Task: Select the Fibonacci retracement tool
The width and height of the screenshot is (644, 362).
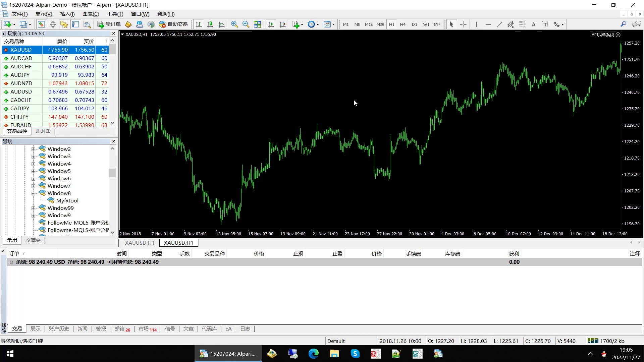Action: pos(522,24)
